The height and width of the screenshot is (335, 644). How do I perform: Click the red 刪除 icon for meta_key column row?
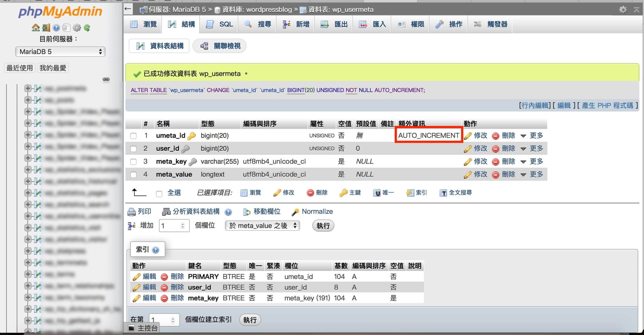tap(495, 162)
